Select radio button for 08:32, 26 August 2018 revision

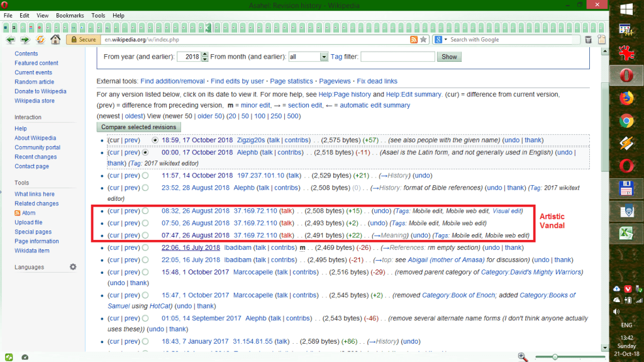(x=145, y=211)
